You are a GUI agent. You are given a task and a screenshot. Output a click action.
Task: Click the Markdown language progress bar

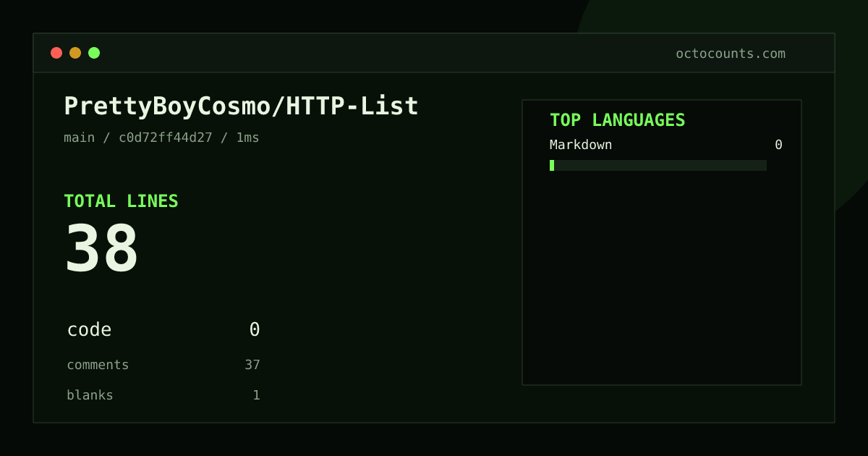[x=658, y=165]
